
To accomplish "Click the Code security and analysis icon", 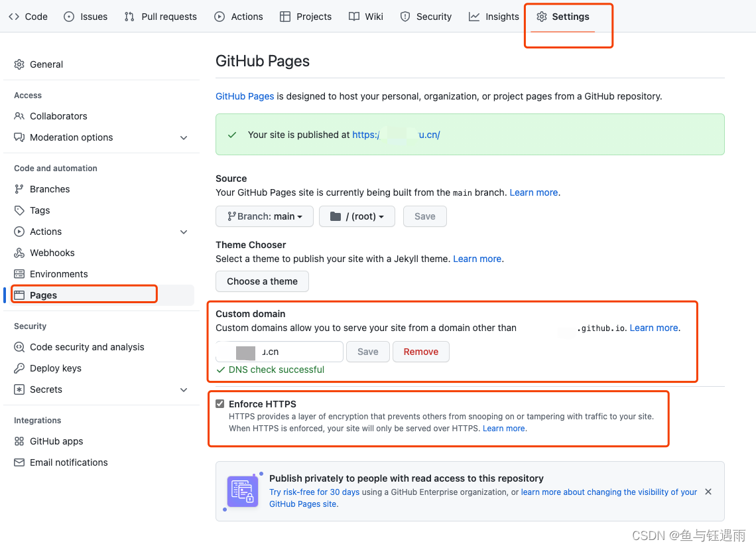I will [x=19, y=347].
